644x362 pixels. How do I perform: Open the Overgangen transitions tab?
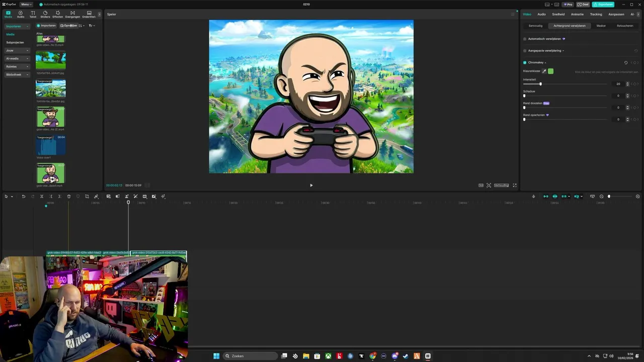pyautogui.click(x=72, y=14)
